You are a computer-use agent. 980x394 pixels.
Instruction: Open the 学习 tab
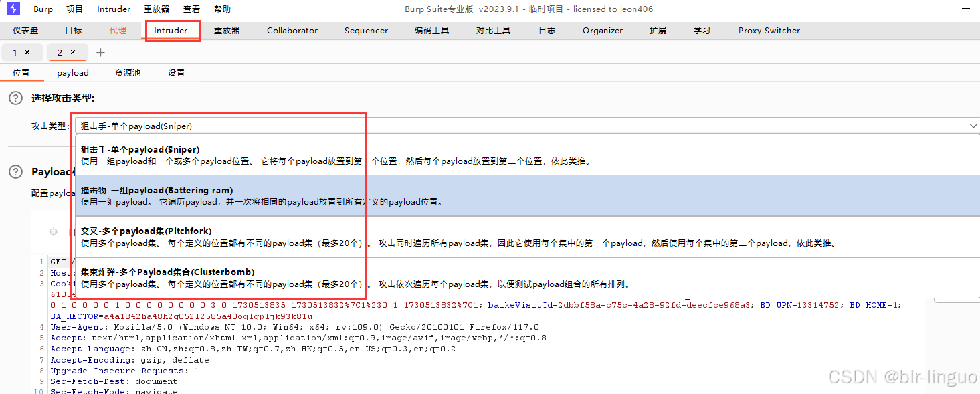[x=702, y=31]
